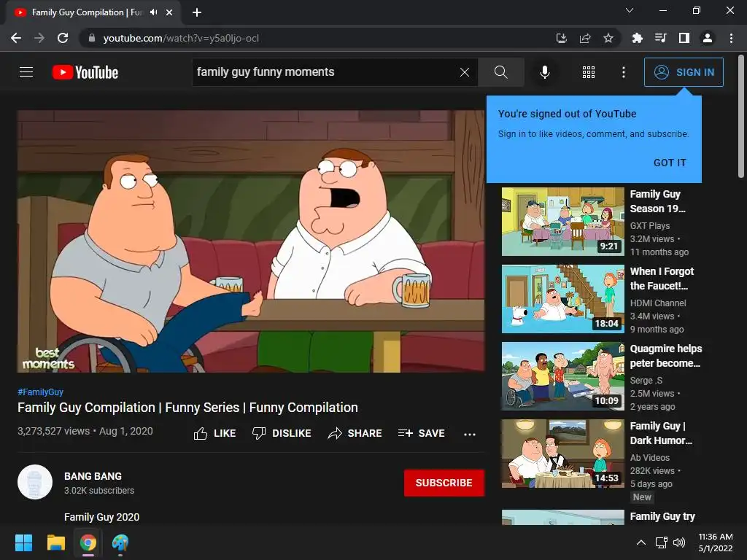The height and width of the screenshot is (560, 747).
Task: Open the Windows Start menu
Action: [x=23, y=542]
